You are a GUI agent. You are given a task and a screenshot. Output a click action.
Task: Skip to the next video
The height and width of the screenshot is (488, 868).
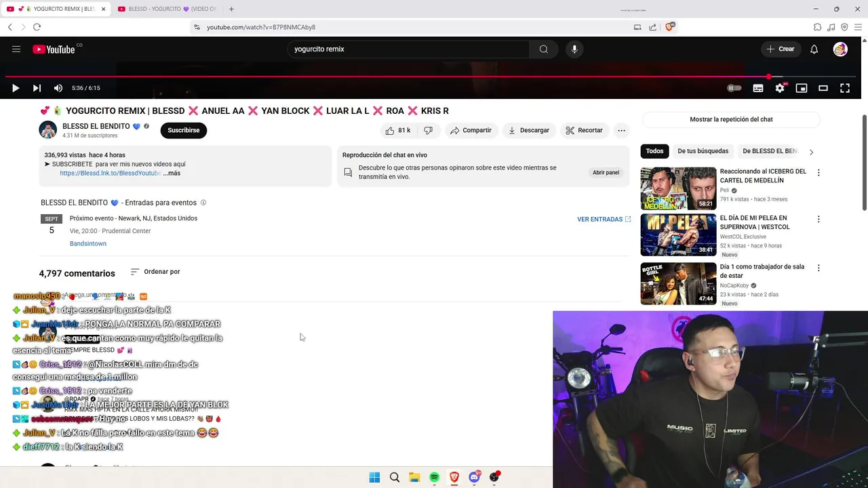tap(37, 88)
